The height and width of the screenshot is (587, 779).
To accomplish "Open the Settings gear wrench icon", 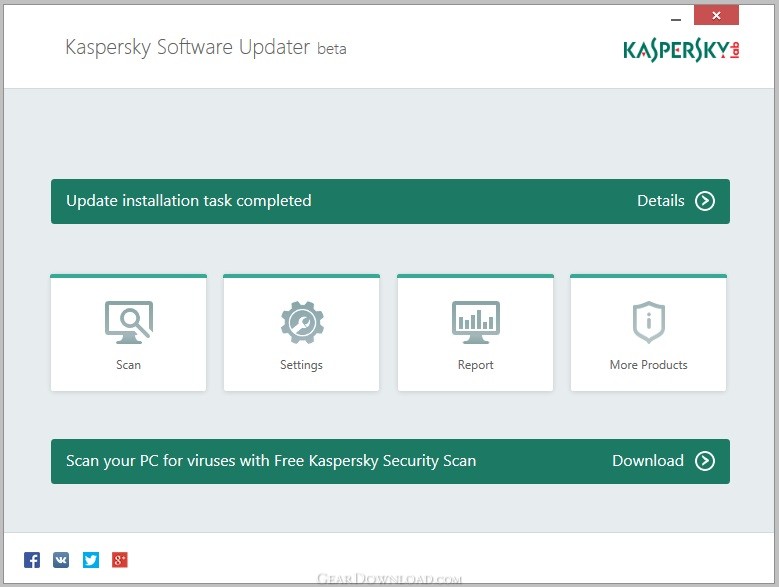I will click(x=302, y=322).
